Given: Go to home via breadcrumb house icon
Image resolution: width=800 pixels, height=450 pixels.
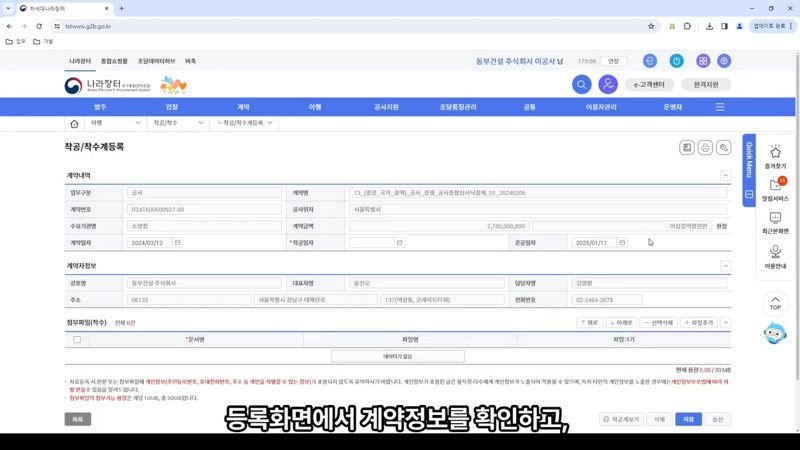Looking at the screenshot, I should tap(74, 123).
